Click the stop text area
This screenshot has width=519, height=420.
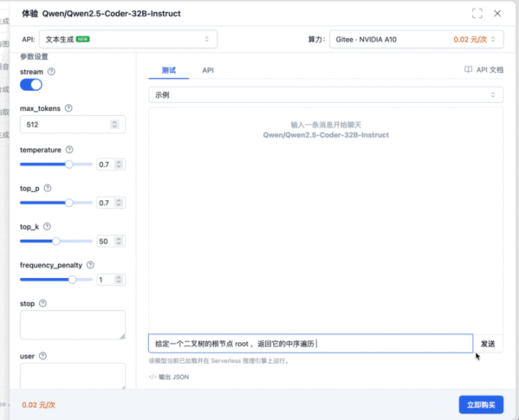click(x=73, y=325)
